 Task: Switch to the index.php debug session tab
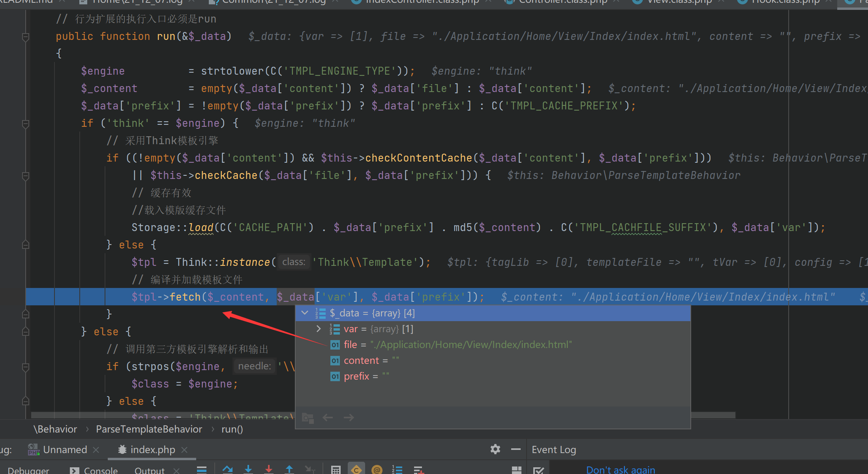(152, 450)
